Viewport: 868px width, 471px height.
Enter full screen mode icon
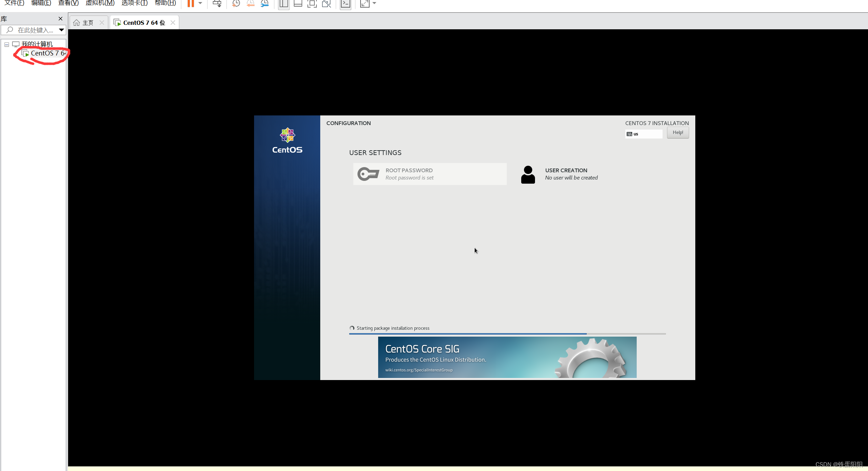(312, 3)
